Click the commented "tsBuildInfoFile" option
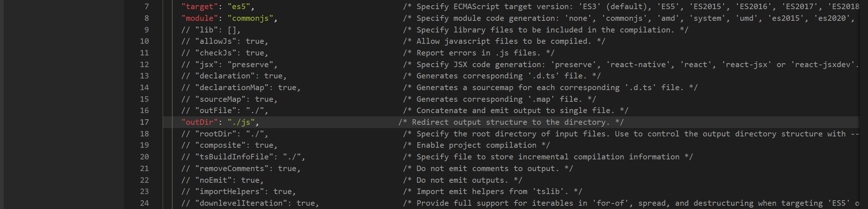The image size is (868, 209). pos(243,157)
